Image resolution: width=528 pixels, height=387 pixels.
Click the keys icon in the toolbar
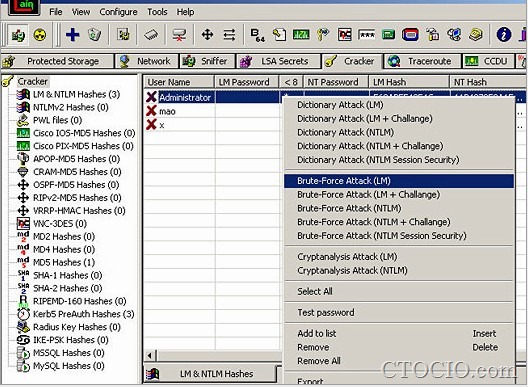(323, 35)
